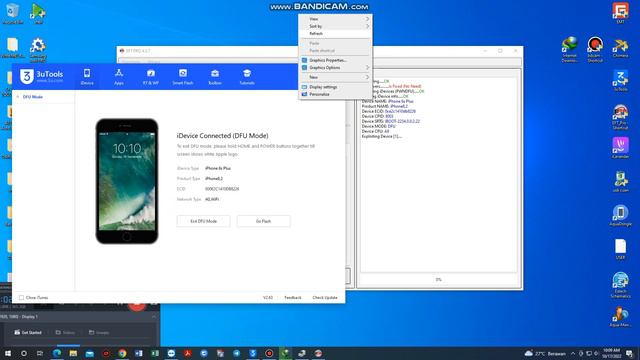The width and height of the screenshot is (640, 360).
Task: Open the Feedback link
Action: (x=293, y=298)
